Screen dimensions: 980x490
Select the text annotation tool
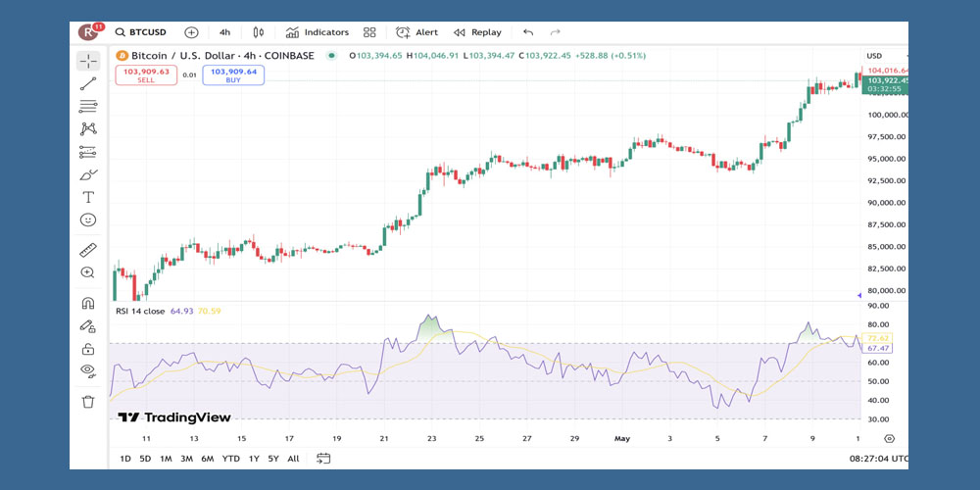88,197
